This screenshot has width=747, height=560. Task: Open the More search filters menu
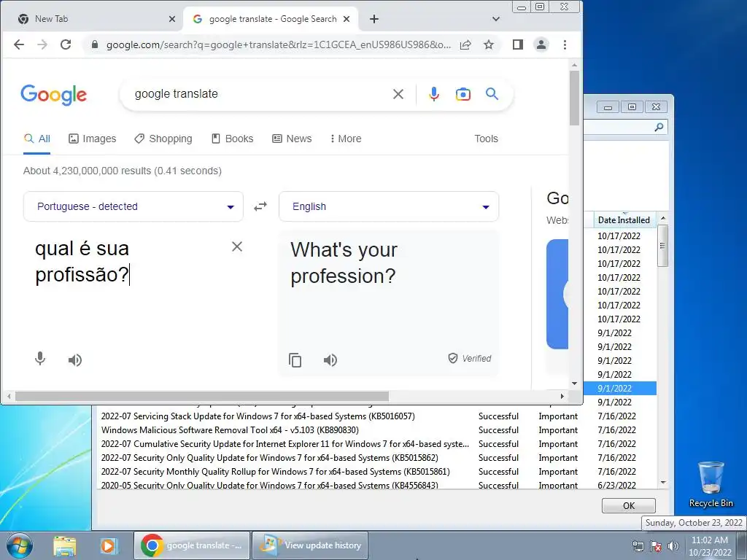pos(346,139)
